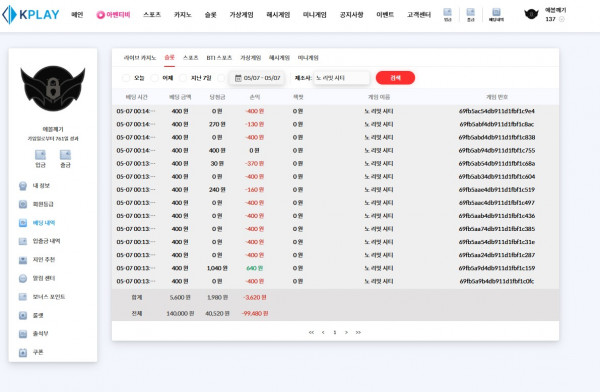Switch to the 라이브 카지노 history tab
The image size is (600, 392).
140,58
